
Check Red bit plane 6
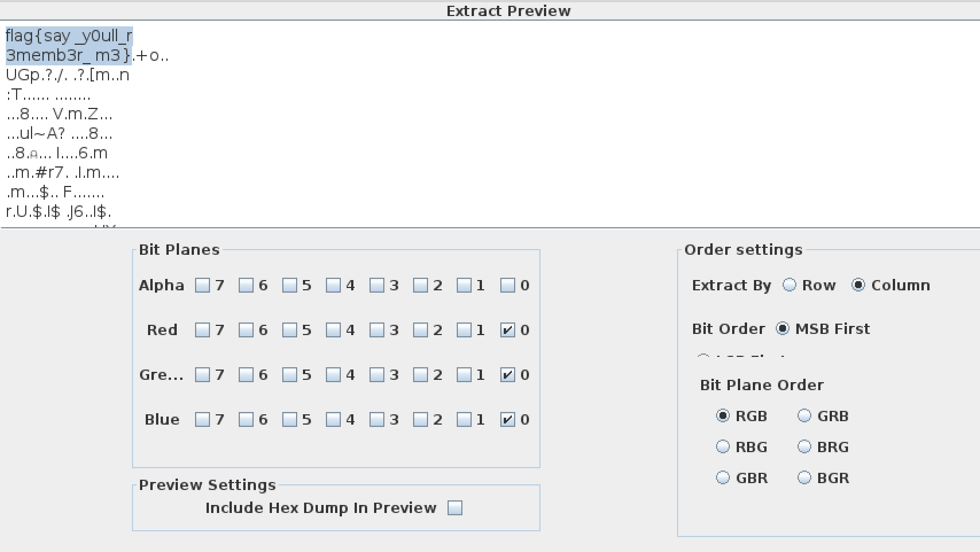click(246, 330)
